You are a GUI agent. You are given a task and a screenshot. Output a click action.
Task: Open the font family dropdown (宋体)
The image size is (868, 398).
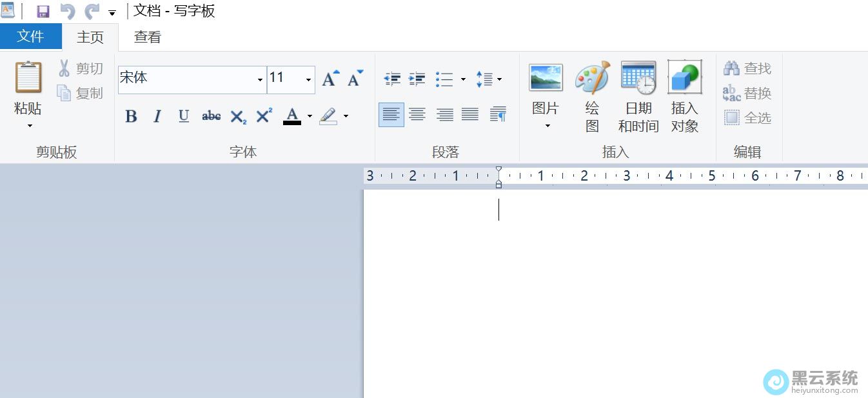click(260, 80)
